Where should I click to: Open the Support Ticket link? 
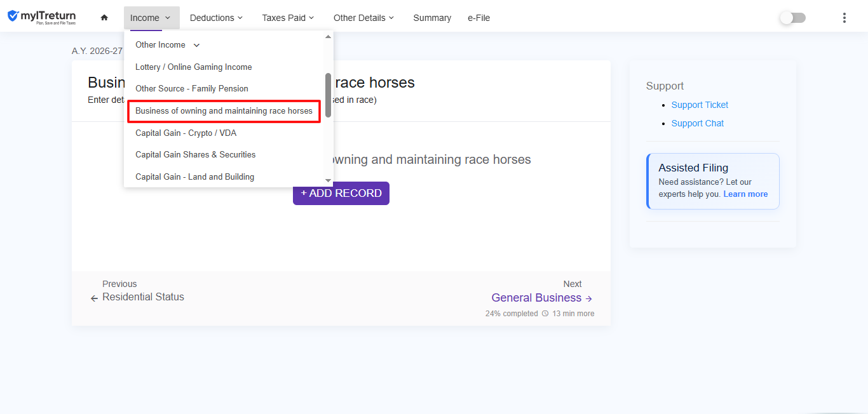700,105
